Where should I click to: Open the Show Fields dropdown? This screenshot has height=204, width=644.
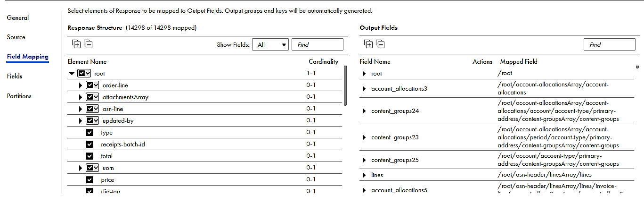pos(270,44)
